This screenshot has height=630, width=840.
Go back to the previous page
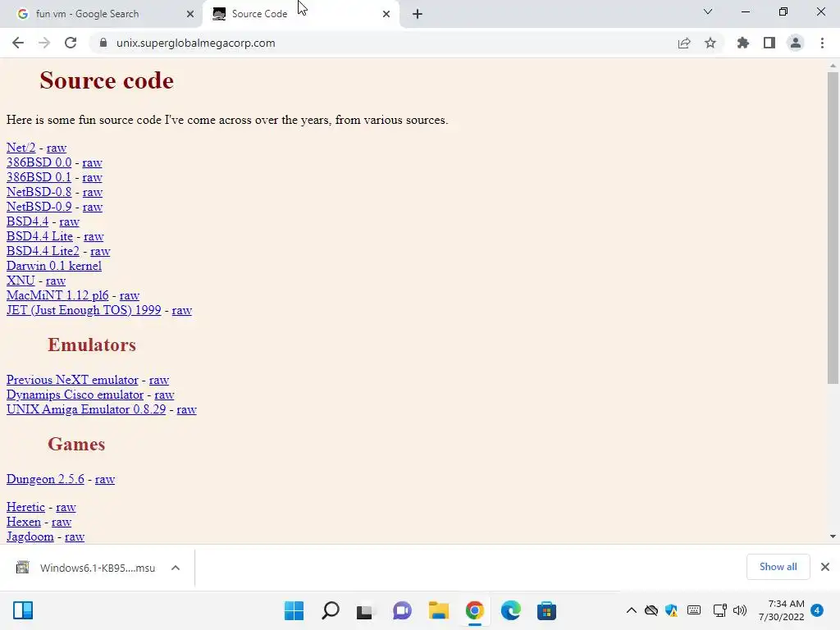coord(18,43)
